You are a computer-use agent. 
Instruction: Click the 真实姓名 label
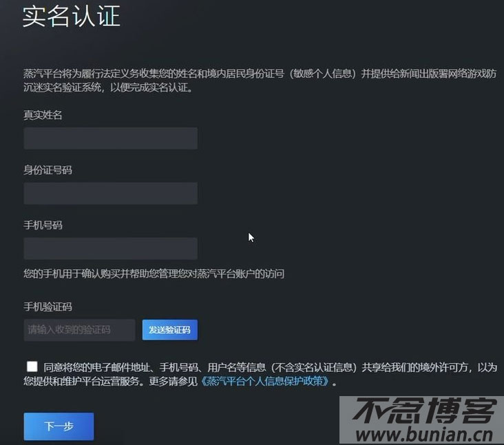click(43, 115)
